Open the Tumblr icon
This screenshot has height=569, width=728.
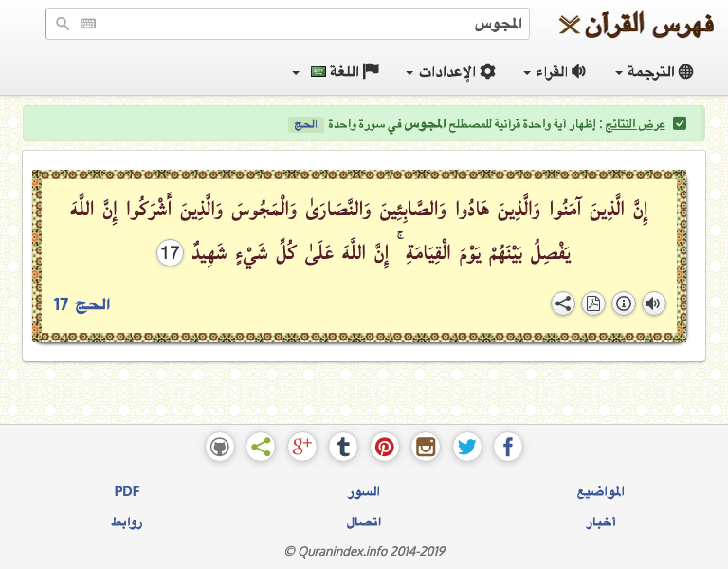pos(343,448)
